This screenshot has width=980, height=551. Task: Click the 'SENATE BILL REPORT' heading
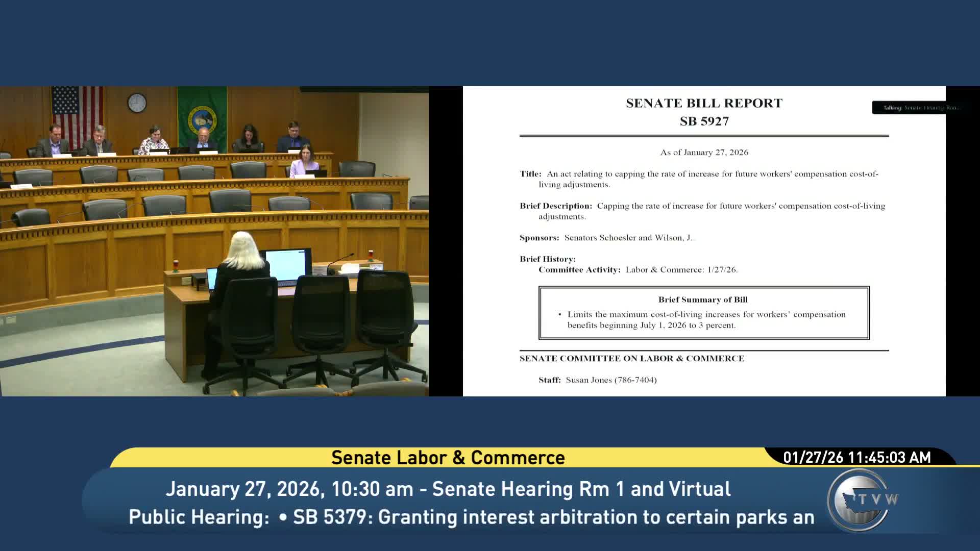tap(704, 103)
